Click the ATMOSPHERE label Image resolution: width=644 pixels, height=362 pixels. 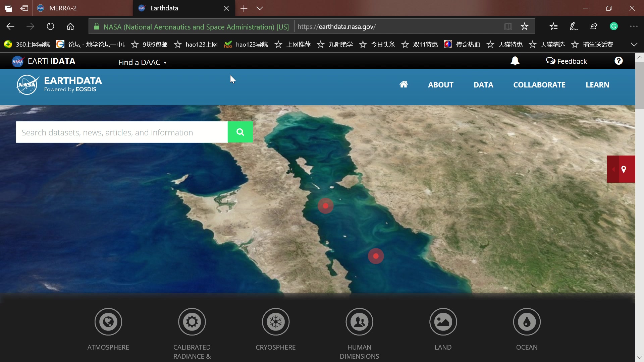point(108,347)
